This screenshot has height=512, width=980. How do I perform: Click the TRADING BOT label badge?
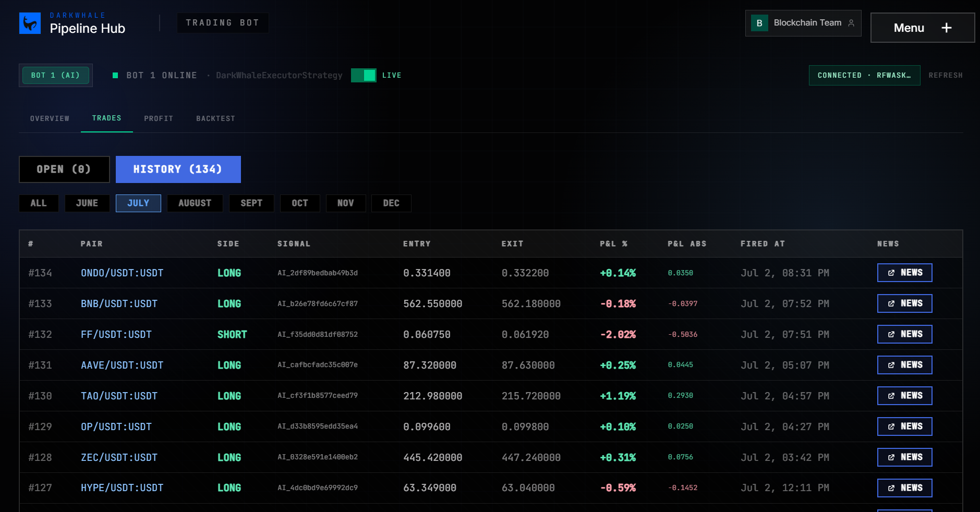tap(223, 23)
